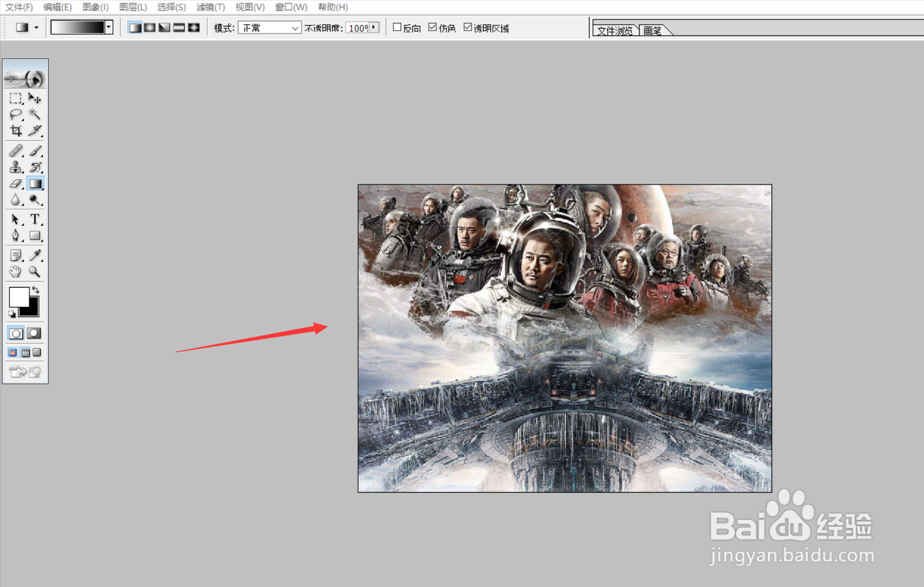Select the Pen tool
The height and width of the screenshot is (587, 924).
pyautogui.click(x=16, y=236)
